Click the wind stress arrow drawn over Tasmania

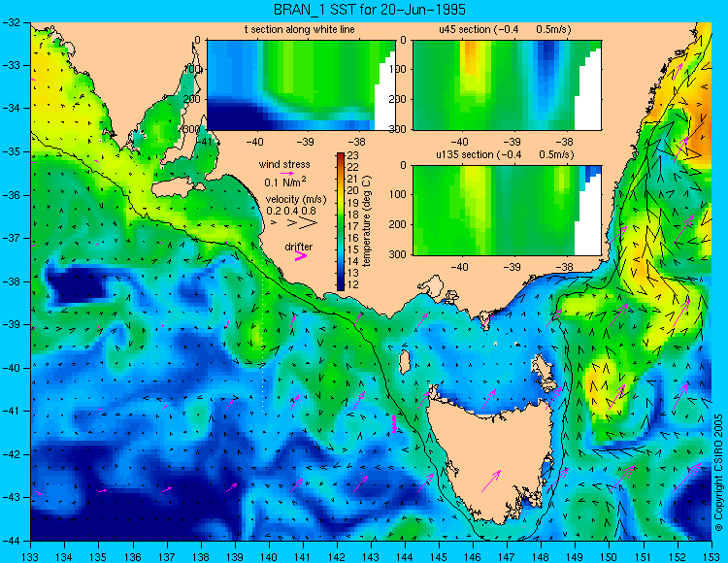tap(491, 481)
